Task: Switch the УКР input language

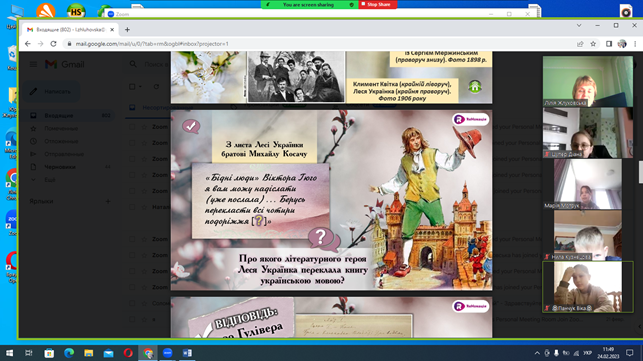Action: tap(588, 353)
